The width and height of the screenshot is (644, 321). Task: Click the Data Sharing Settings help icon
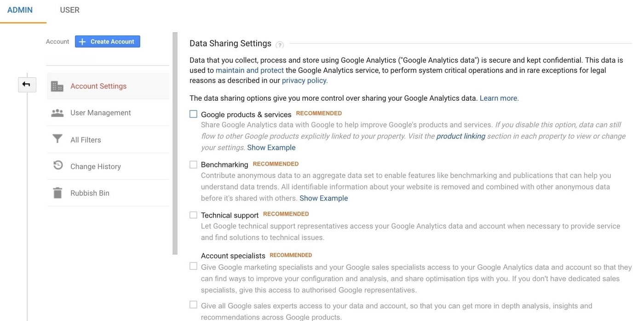click(280, 45)
